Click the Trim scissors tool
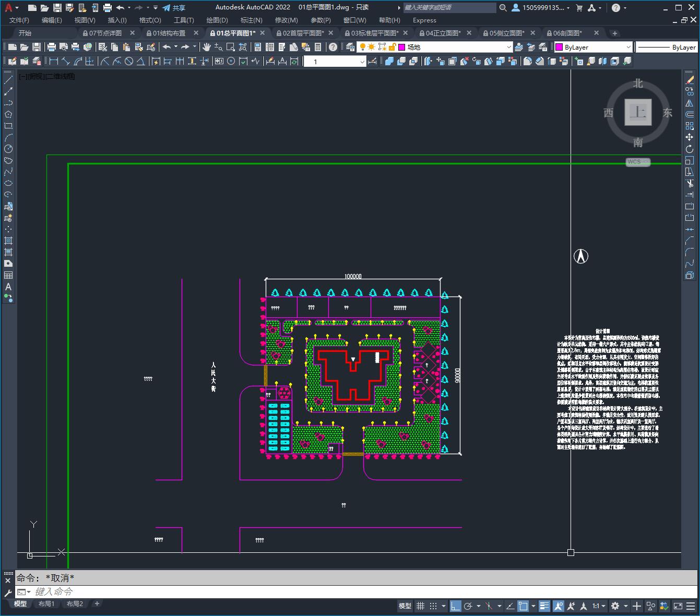Screen dimensions: 700x616 click(690, 183)
